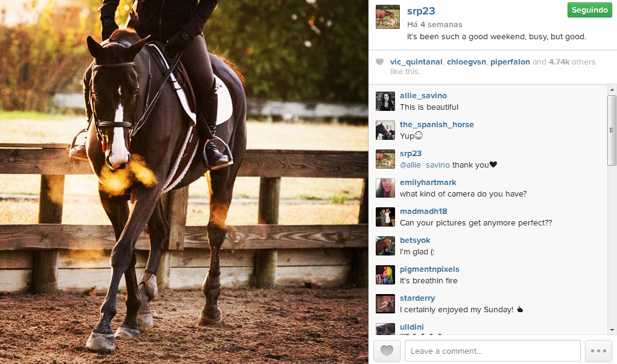Click in the Leave a comment field
Viewport: 617px width, 364px height.
pyautogui.click(x=492, y=351)
